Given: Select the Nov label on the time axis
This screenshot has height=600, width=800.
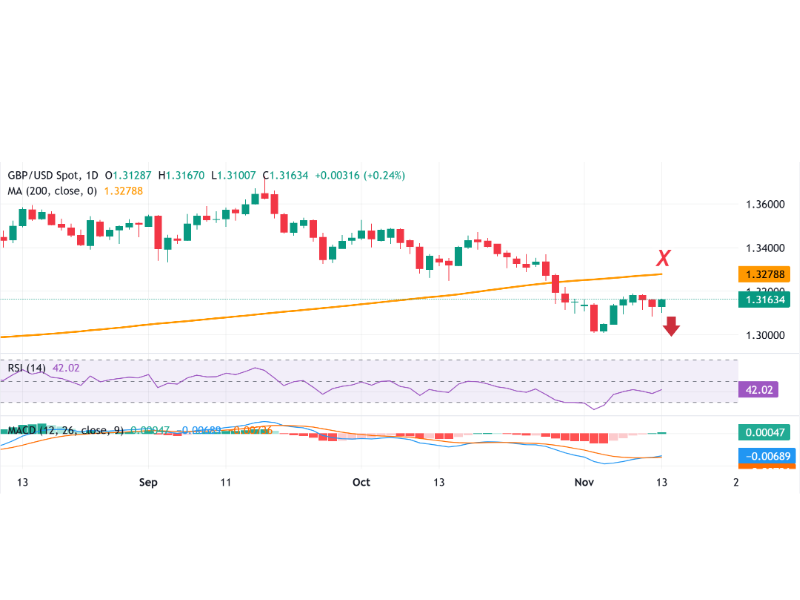Looking at the screenshot, I should coord(586,482).
